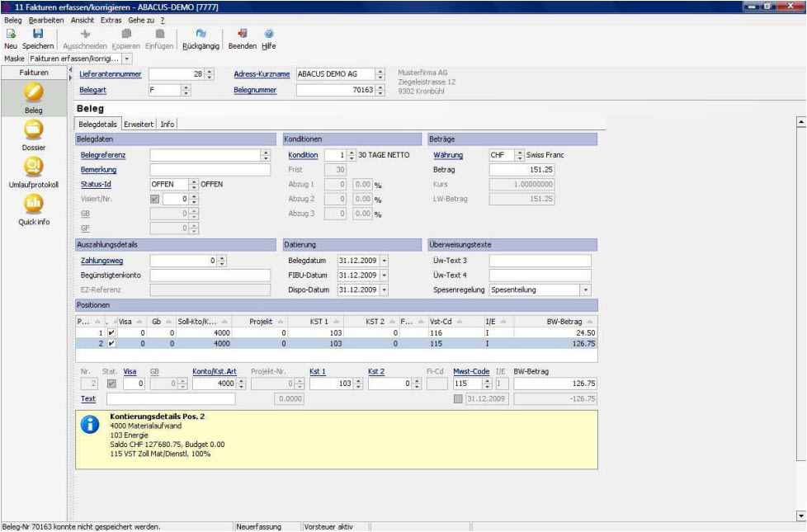Click the Belegnummer spinner arrows
This screenshot has height=532, width=807.
380,90
